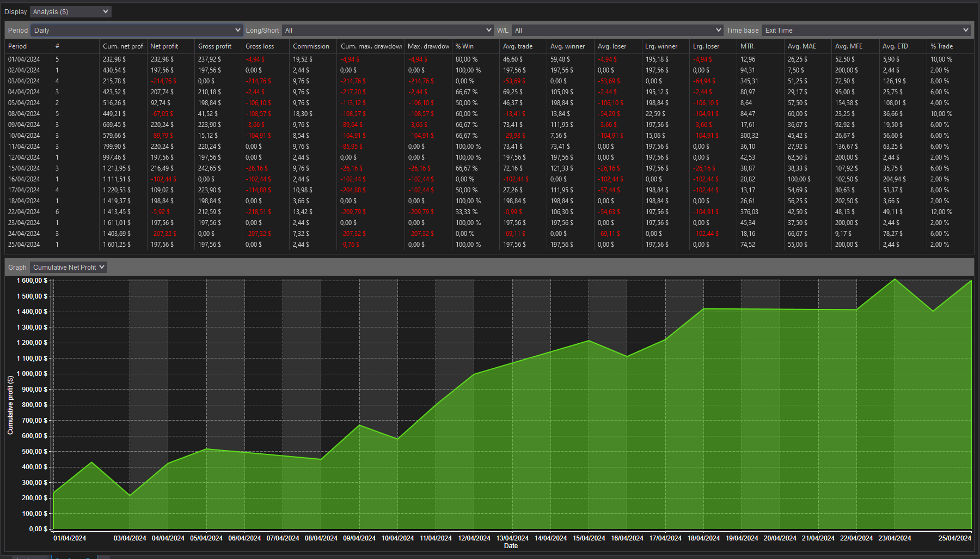This screenshot has width=980, height=559.
Task: Select the 15/04/2024 period row
Action: point(489,168)
